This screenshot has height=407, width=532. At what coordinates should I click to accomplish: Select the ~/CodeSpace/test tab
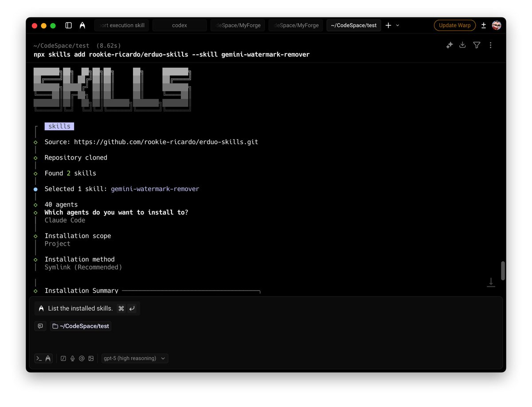pyautogui.click(x=354, y=25)
